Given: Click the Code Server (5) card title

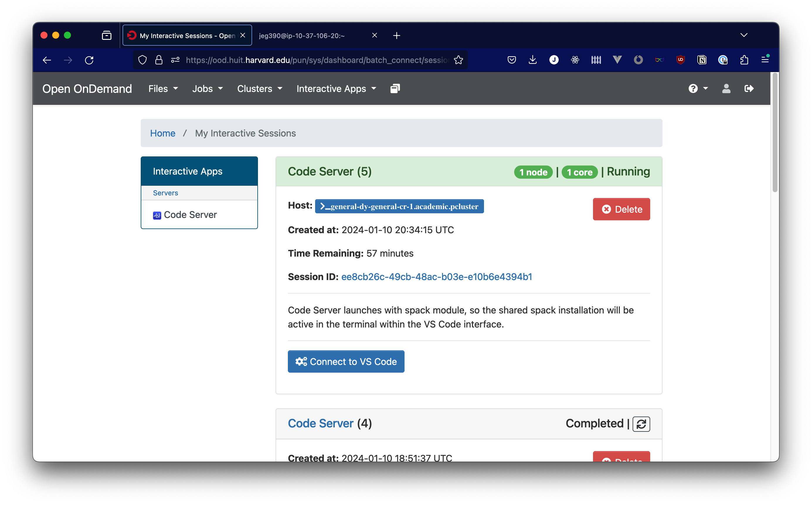Looking at the screenshot, I should (x=329, y=172).
